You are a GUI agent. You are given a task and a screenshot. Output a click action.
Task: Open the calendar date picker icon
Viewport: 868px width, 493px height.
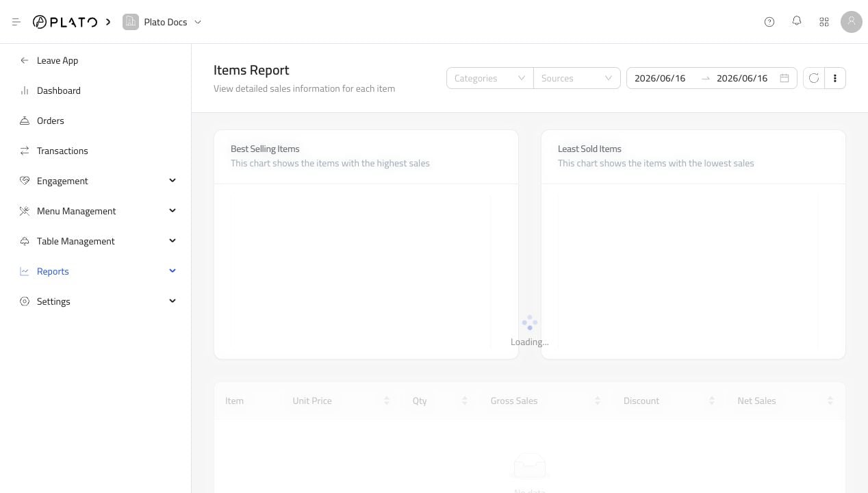(x=784, y=78)
